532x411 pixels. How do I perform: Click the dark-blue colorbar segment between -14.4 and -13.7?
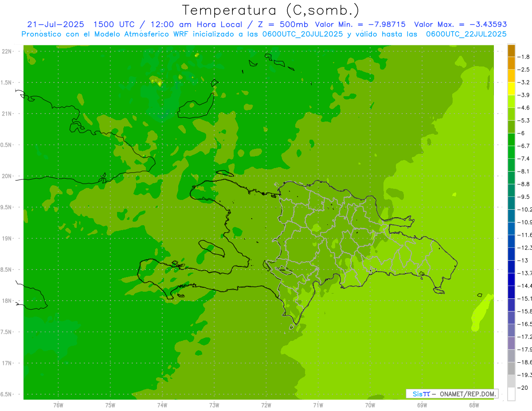(x=511, y=279)
